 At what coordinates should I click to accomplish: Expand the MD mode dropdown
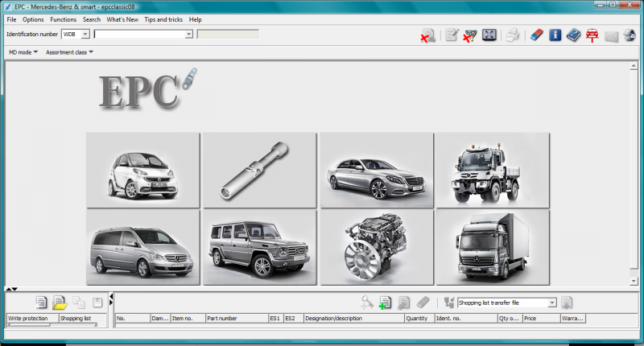23,52
